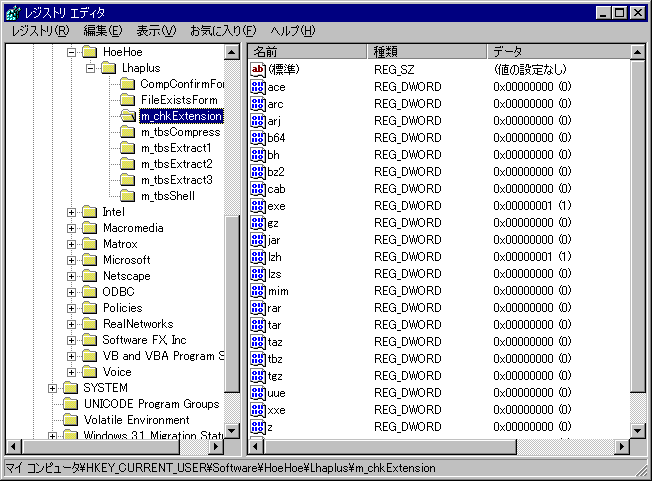The width and height of the screenshot is (652, 481).
Task: Collapse the HoeHoe tree node
Action: pos(71,52)
